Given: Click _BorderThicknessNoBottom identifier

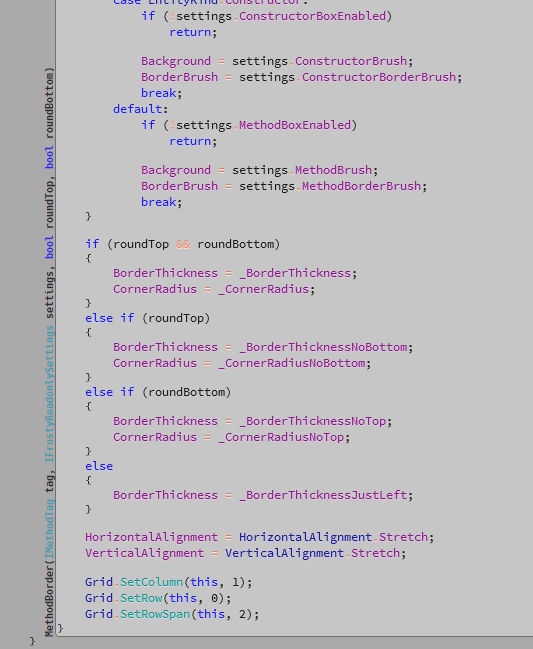Looking at the screenshot, I should pos(323,347).
